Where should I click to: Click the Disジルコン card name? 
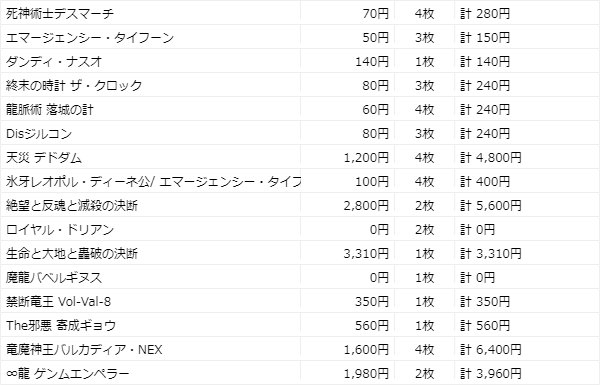[39, 134]
